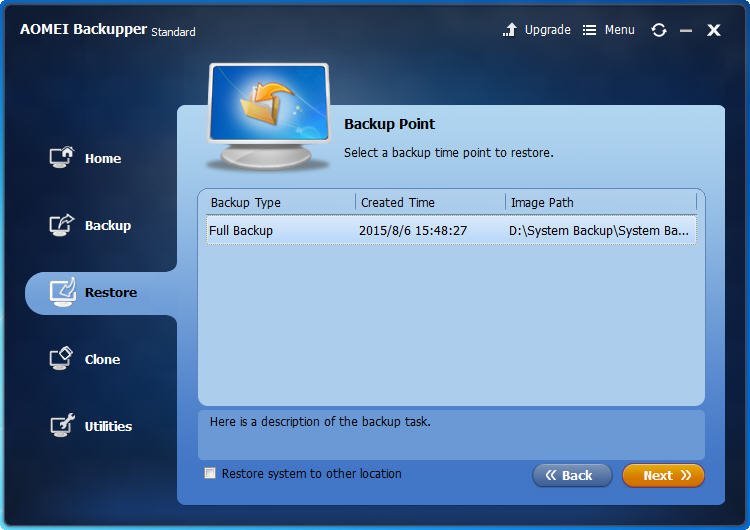Click the Upgrade text link

tap(548, 30)
